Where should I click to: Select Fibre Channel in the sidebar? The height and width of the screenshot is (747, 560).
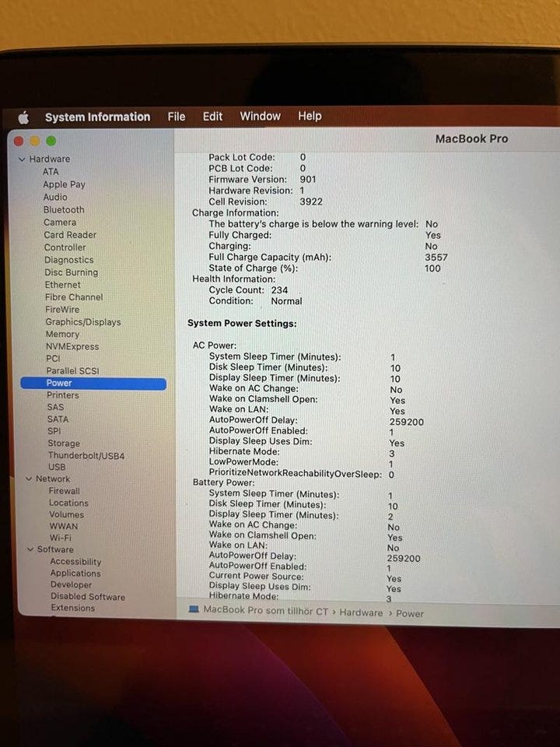(74, 296)
